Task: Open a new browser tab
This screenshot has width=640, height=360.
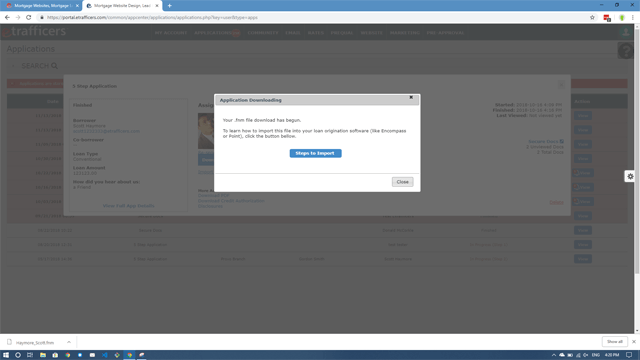Action: pos(169,6)
